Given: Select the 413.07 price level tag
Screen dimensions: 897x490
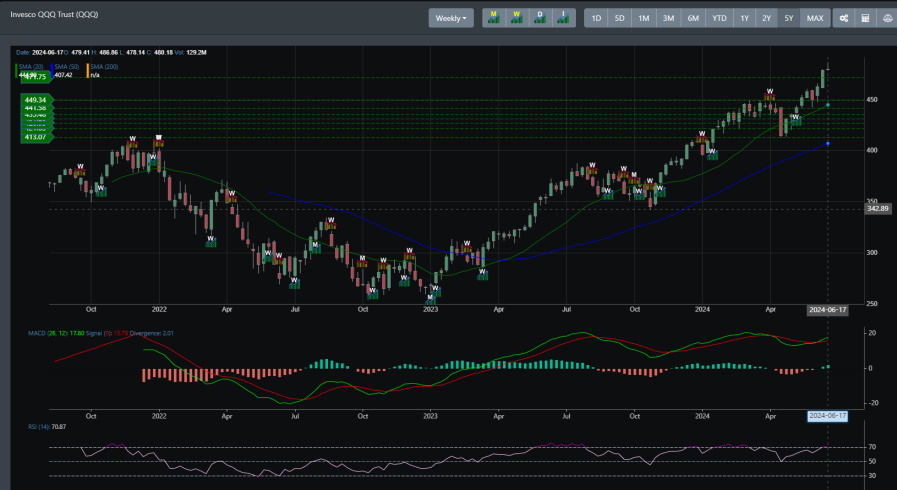Looking at the screenshot, I should 37,137.
